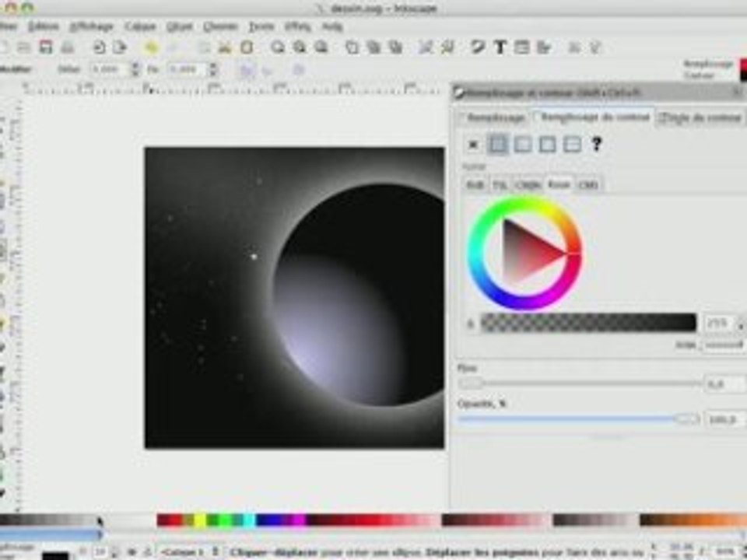Select the RVB color mode tab
This screenshot has height=560, width=747.
pos(474,184)
